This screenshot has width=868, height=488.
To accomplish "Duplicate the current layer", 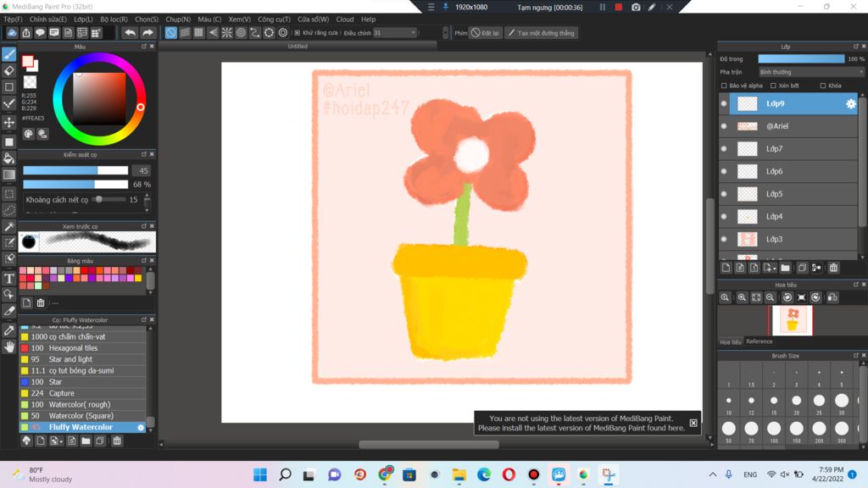I will pos(802,268).
